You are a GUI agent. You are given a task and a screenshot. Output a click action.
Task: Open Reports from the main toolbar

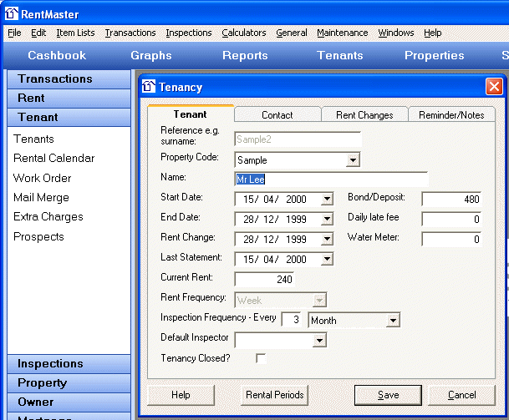[x=245, y=55]
